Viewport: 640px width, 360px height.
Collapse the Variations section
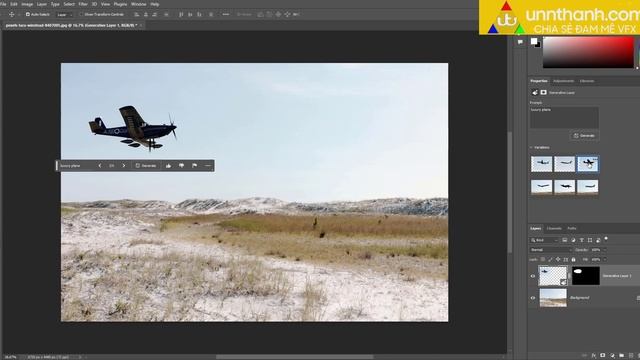point(531,147)
